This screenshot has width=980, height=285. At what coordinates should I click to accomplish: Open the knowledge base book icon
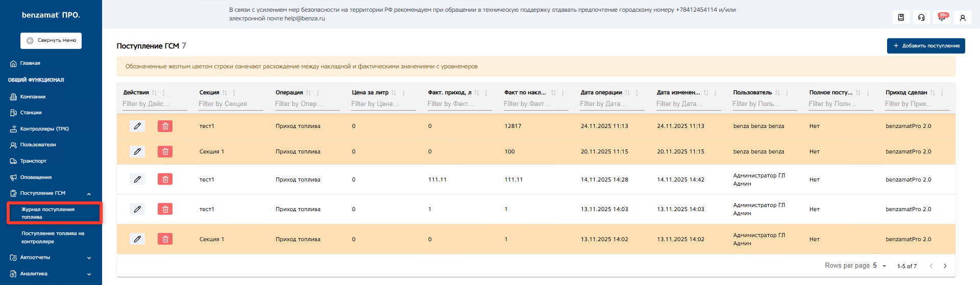point(901,17)
